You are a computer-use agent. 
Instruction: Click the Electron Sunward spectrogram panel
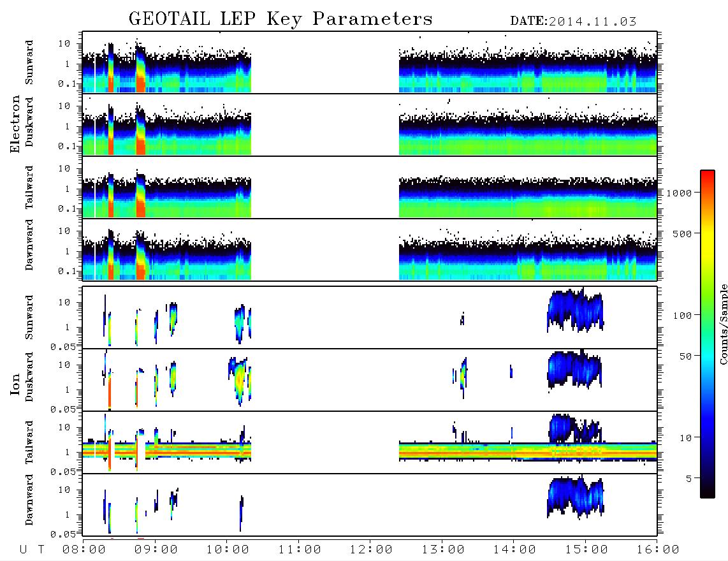pos(370,62)
